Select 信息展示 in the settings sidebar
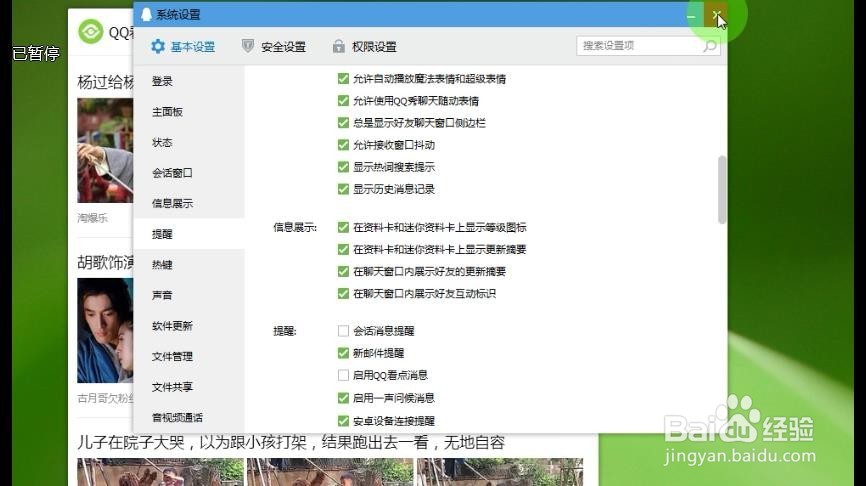 click(x=189, y=203)
